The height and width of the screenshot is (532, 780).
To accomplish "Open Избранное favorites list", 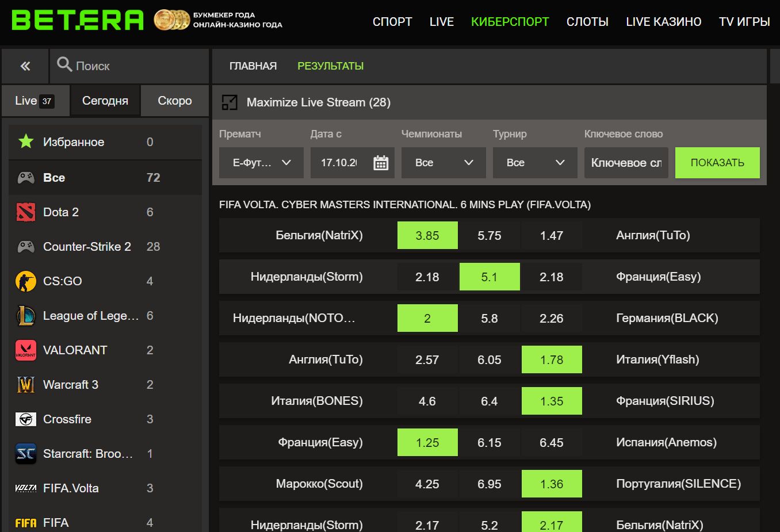I will [105, 142].
